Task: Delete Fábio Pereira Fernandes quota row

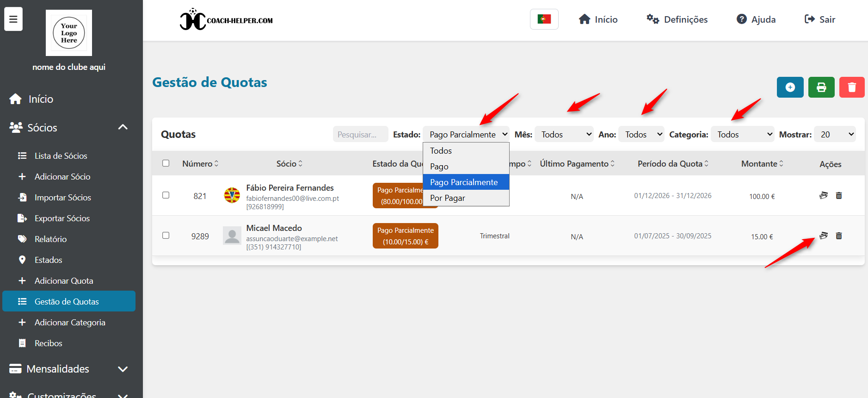Action: (838, 196)
